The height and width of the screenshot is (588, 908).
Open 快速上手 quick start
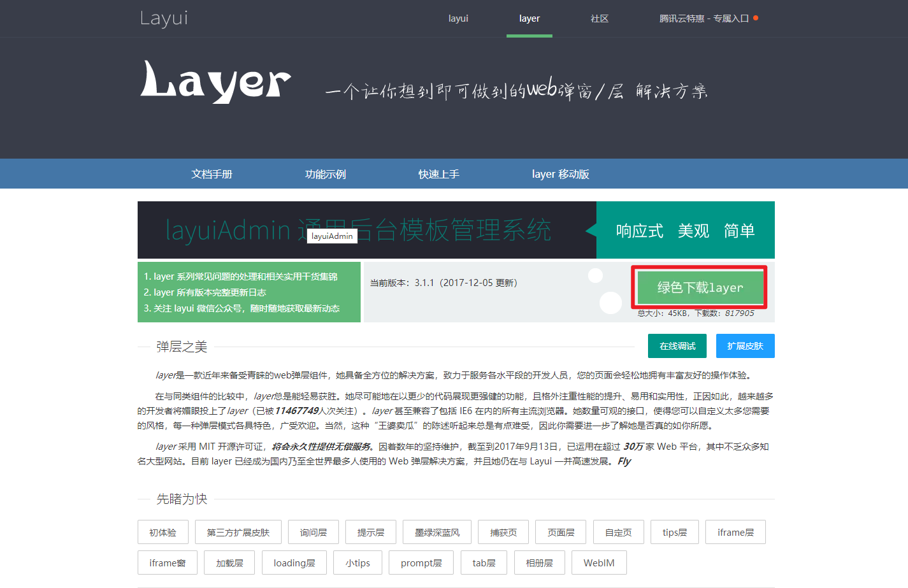point(439,174)
